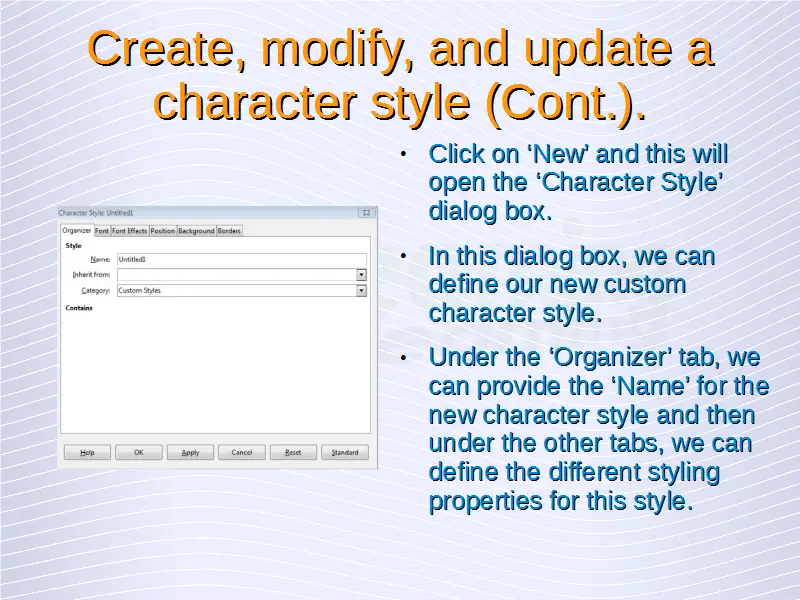Open the Borders tab

pos(229,231)
